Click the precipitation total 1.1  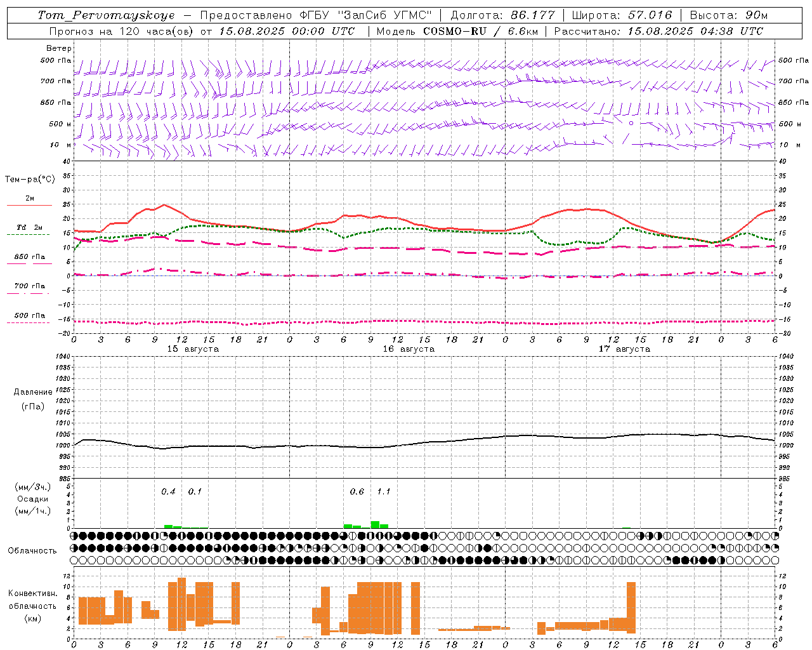384,492
